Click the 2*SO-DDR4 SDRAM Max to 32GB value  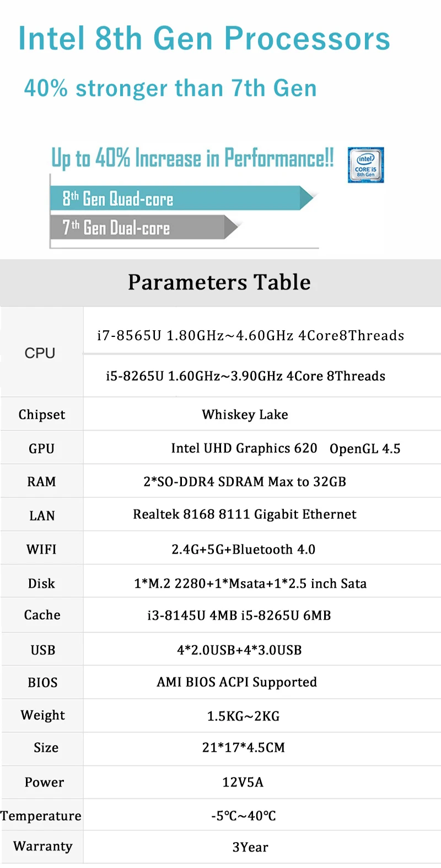(x=245, y=481)
